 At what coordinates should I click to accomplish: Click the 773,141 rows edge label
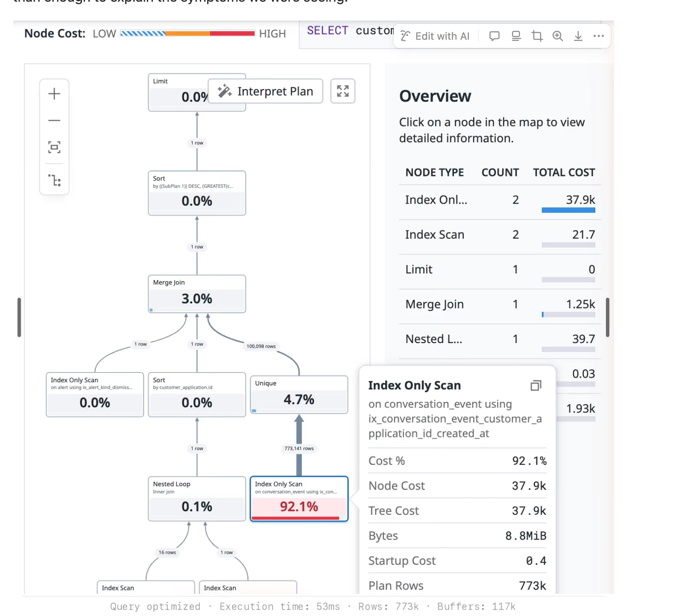pos(299,449)
